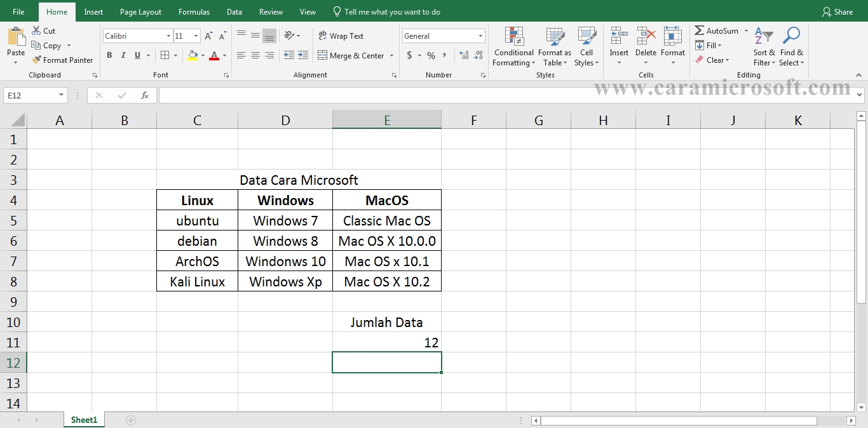
Task: Switch to the Data tab
Action: [x=234, y=11]
